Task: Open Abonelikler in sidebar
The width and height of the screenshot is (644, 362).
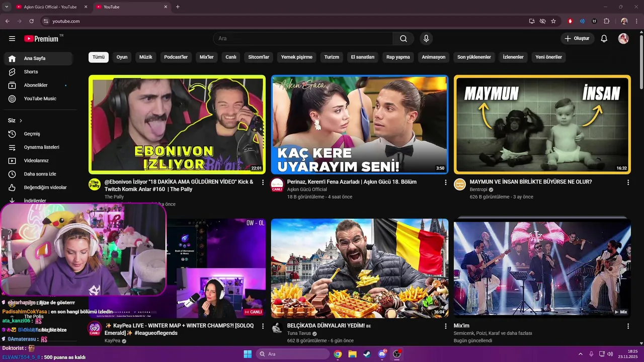Action: tap(38, 85)
